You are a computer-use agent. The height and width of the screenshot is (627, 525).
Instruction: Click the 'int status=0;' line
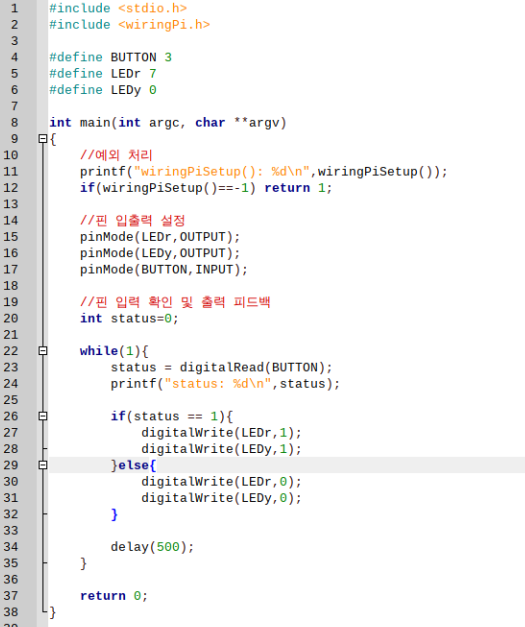tap(129, 318)
